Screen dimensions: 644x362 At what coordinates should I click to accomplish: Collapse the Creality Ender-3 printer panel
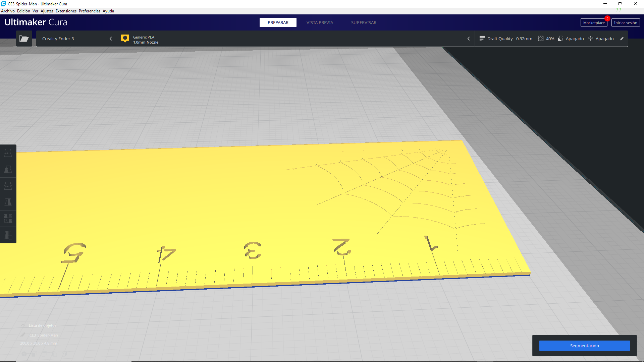pyautogui.click(x=111, y=39)
